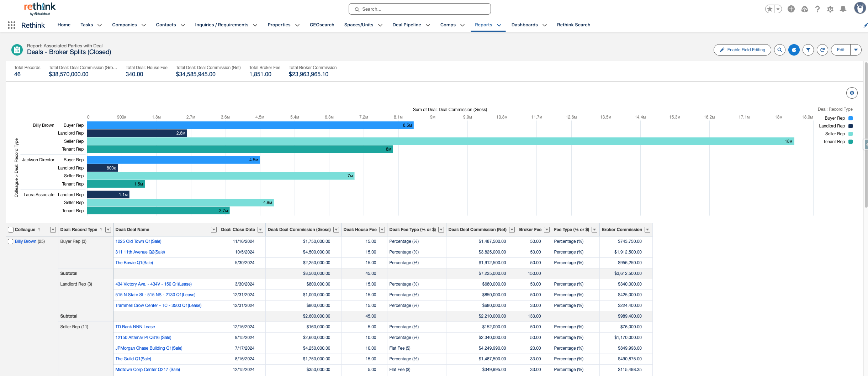868x376 pixels.
Task: Open the Deal Pipeline tab
Action: [407, 25]
